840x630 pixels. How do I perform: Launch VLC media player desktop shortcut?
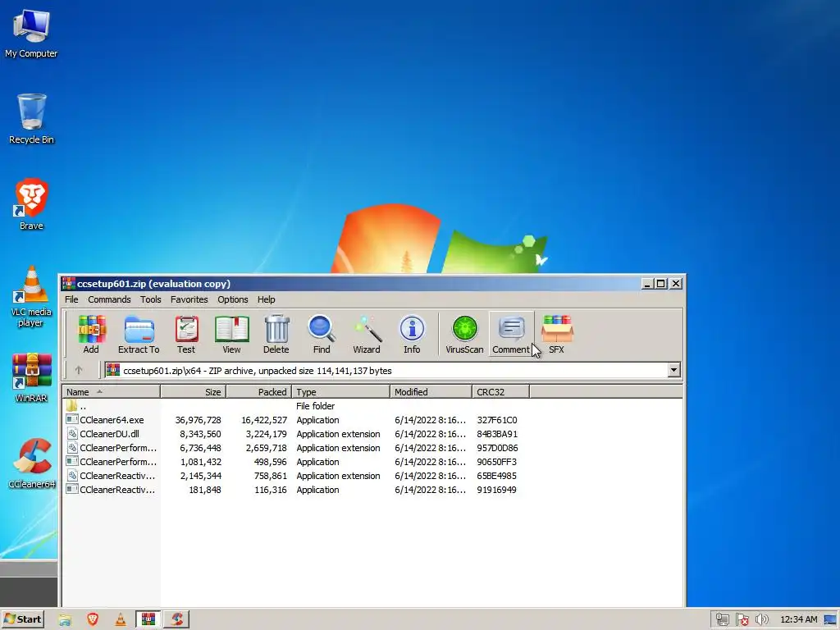pyautogui.click(x=31, y=296)
